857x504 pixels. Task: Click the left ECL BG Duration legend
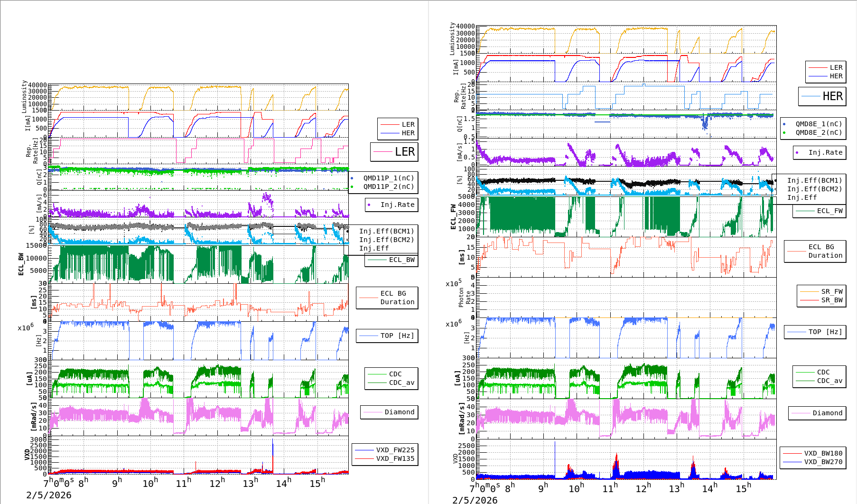(387, 298)
